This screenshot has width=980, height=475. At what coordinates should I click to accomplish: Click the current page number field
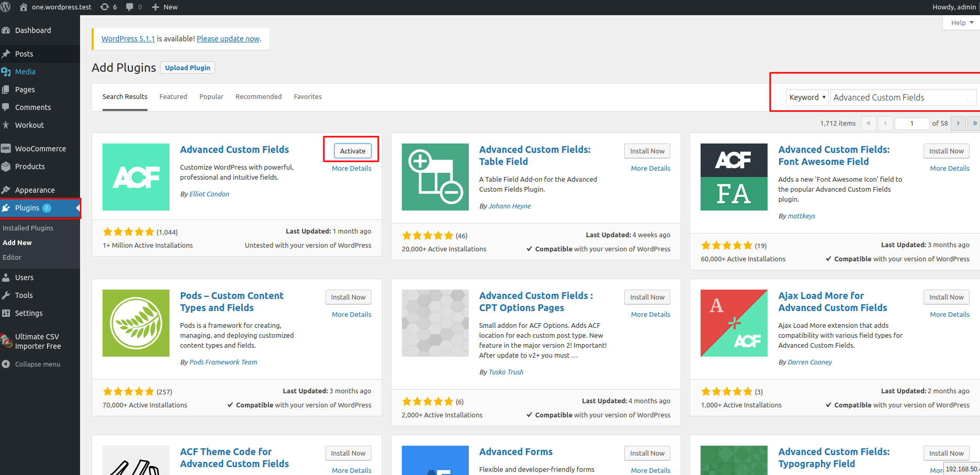point(912,124)
